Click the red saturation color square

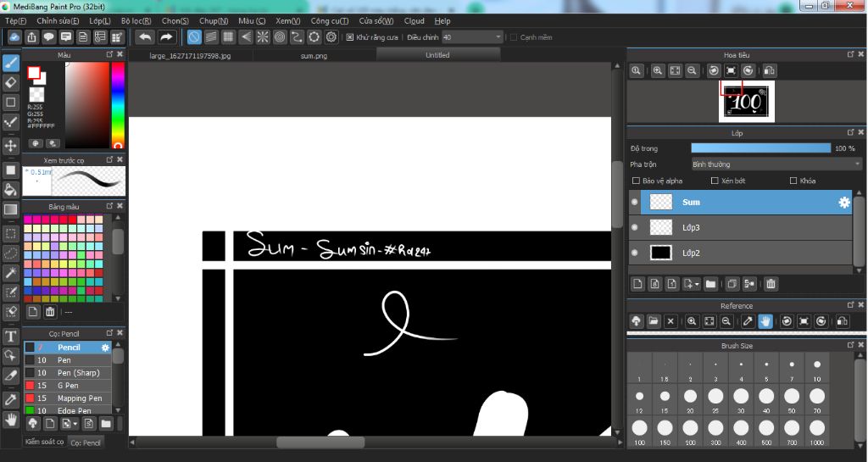(87, 105)
